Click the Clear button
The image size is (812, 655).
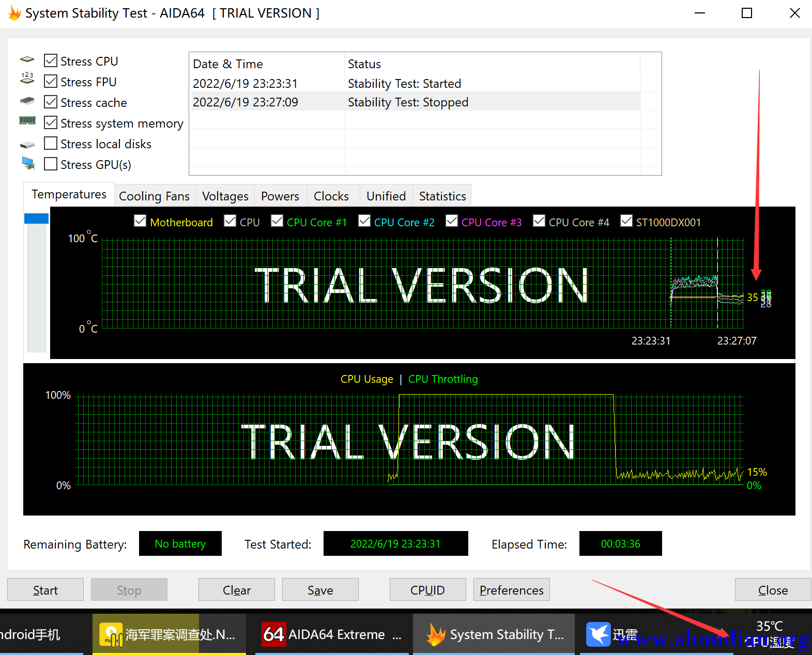(237, 589)
